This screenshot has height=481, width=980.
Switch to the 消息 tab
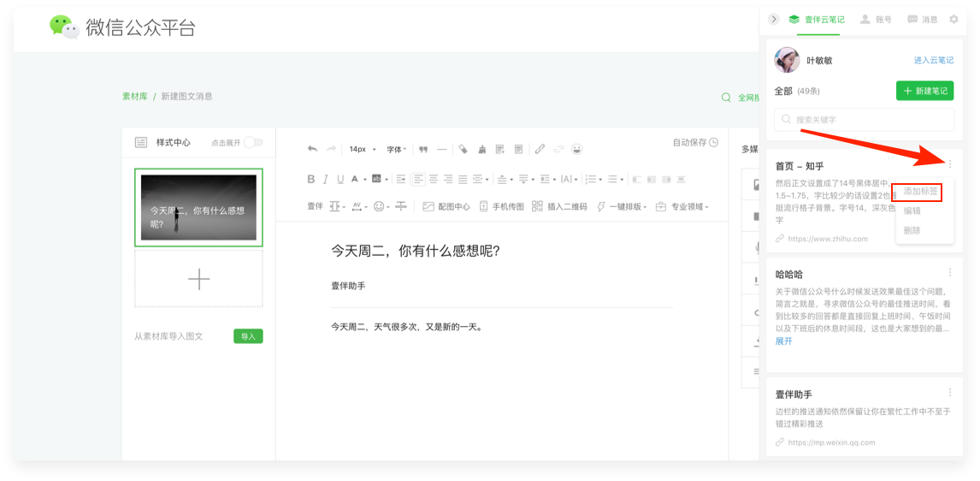[923, 20]
